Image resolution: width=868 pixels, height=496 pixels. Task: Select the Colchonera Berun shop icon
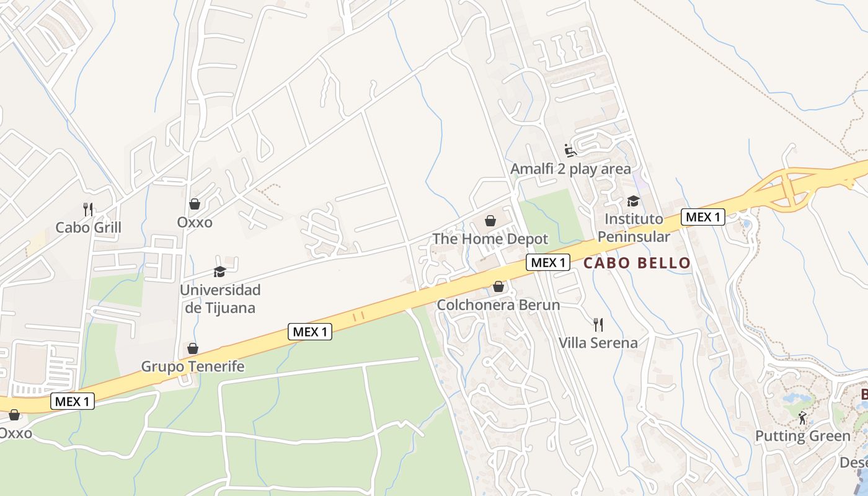coord(498,286)
